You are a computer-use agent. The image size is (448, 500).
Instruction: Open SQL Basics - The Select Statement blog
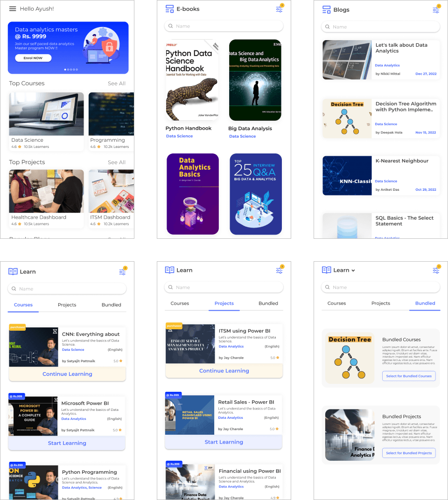click(x=381, y=226)
